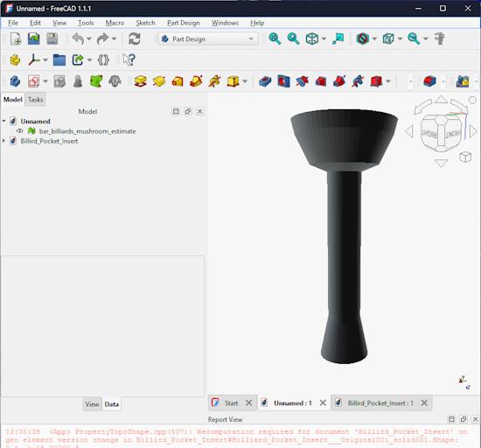This screenshot has width=481, height=448.
Task: Create a new Part Design body
Action: [15, 81]
